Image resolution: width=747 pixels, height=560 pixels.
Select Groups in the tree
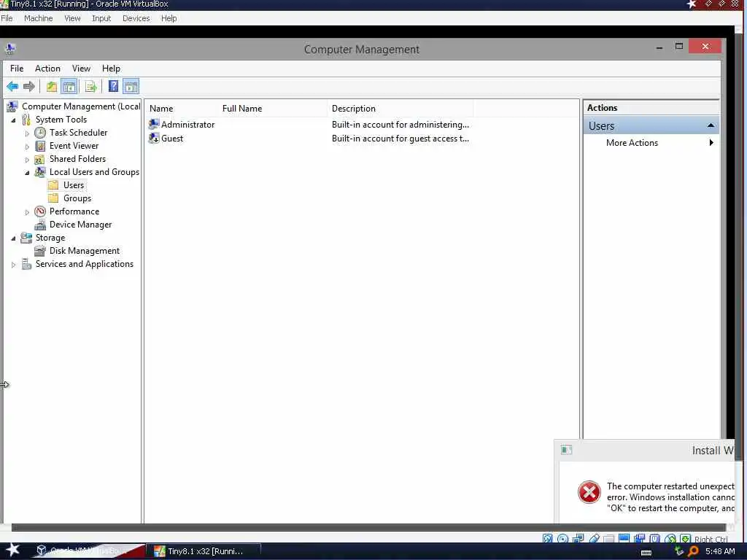coord(77,198)
